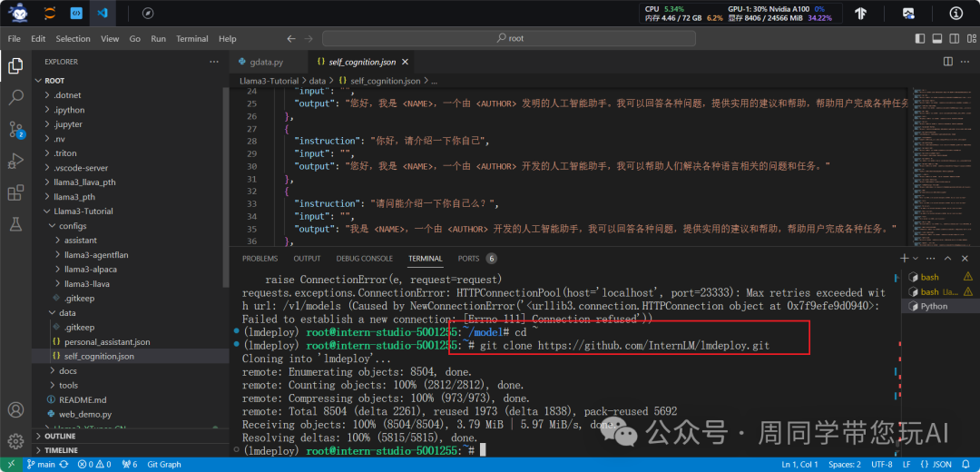
Task: Click the root search command box
Action: (x=509, y=39)
